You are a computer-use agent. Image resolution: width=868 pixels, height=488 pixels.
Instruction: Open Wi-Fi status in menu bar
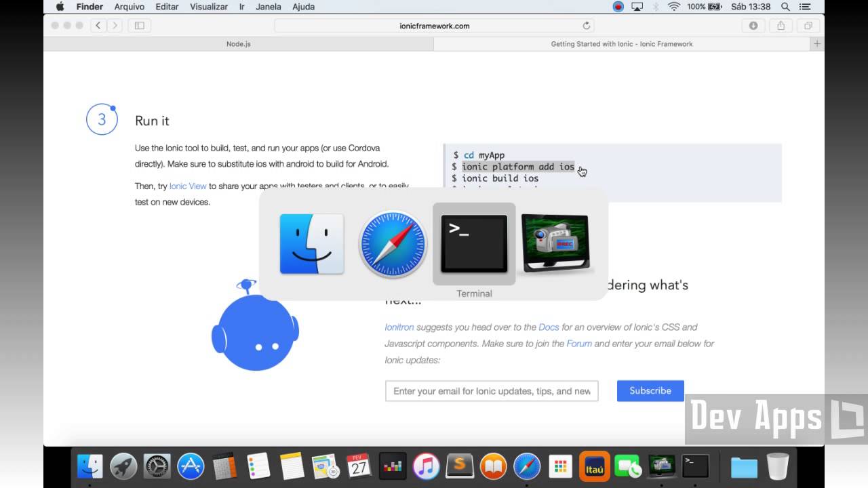pos(673,7)
